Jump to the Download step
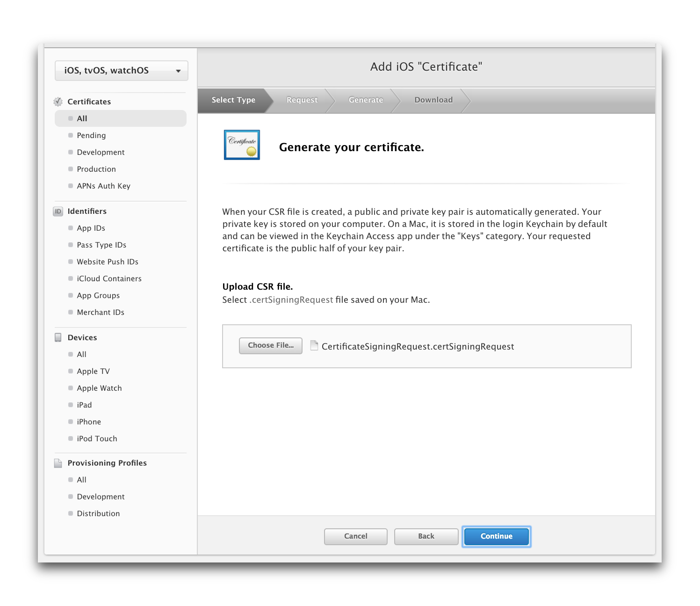Viewport: 700px width, 606px height. [433, 100]
